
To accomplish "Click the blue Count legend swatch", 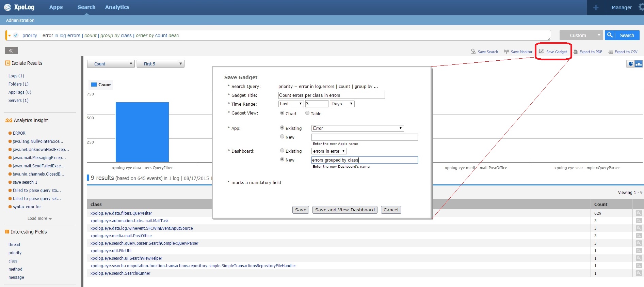I will point(94,85).
